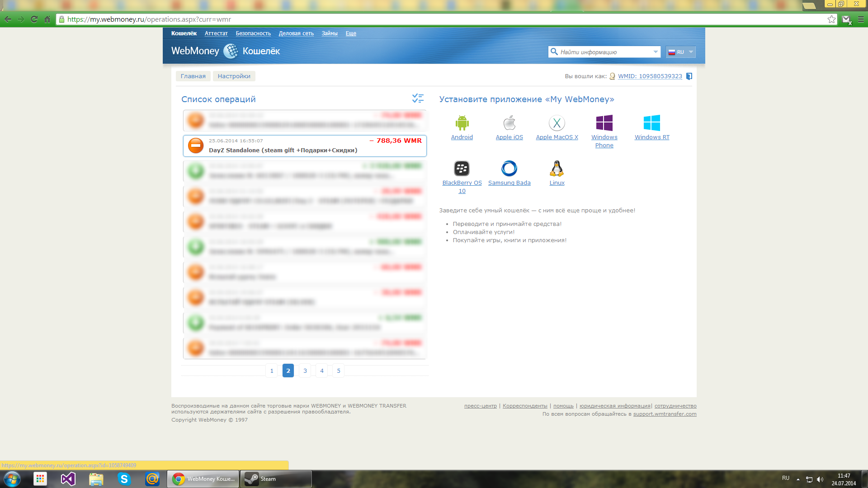Go to operations page 1
Viewport: 868px width, 488px height.
point(272,371)
